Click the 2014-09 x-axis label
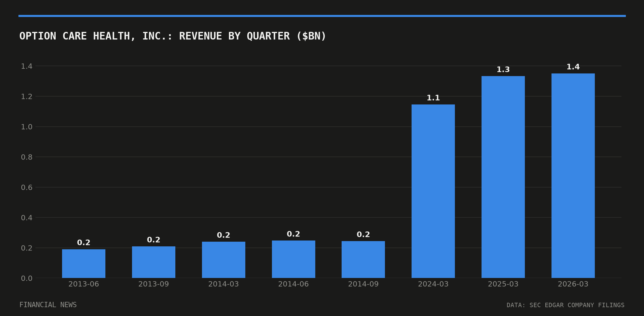The image size is (644, 316). pyautogui.click(x=363, y=284)
